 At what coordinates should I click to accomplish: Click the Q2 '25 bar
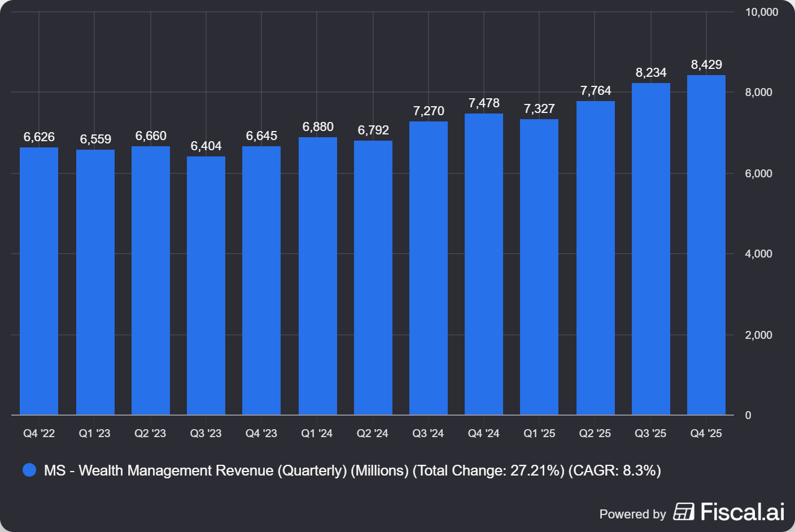pos(595,258)
